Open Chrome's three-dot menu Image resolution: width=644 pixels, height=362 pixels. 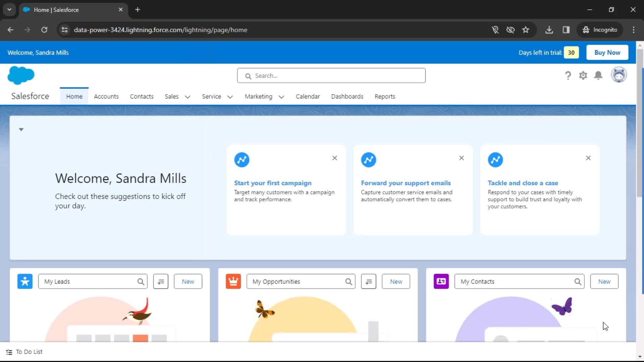634,30
